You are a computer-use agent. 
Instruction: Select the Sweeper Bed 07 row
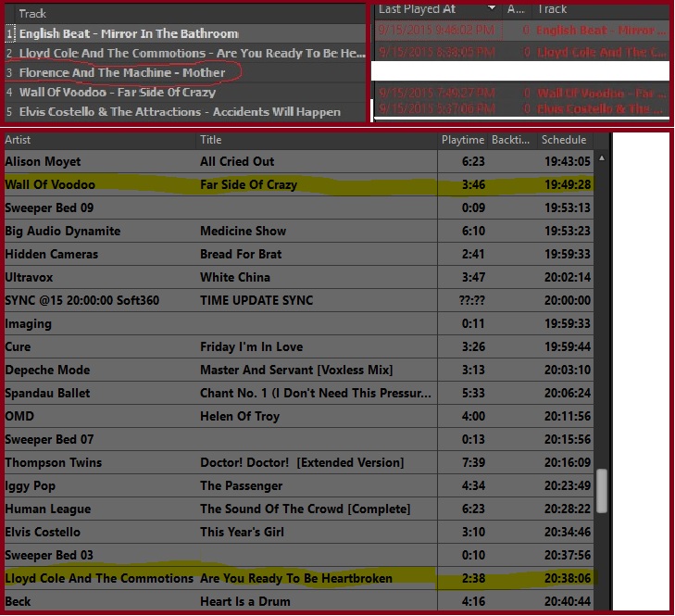pyautogui.click(x=299, y=439)
